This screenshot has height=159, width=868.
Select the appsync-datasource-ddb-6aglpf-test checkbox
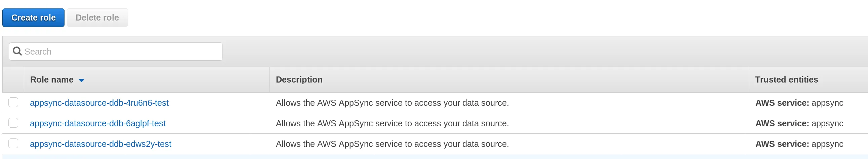pos(13,123)
